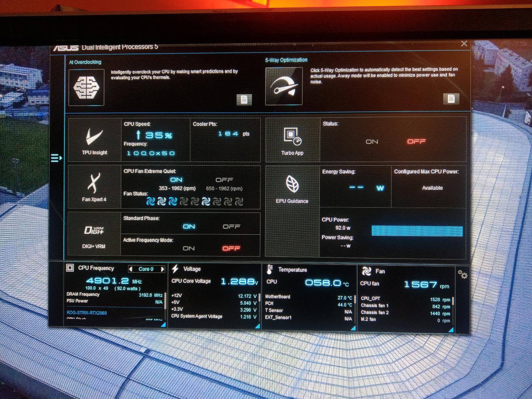The height and width of the screenshot is (399, 532).
Task: Open the Turbo App panel icon
Action: tap(292, 136)
